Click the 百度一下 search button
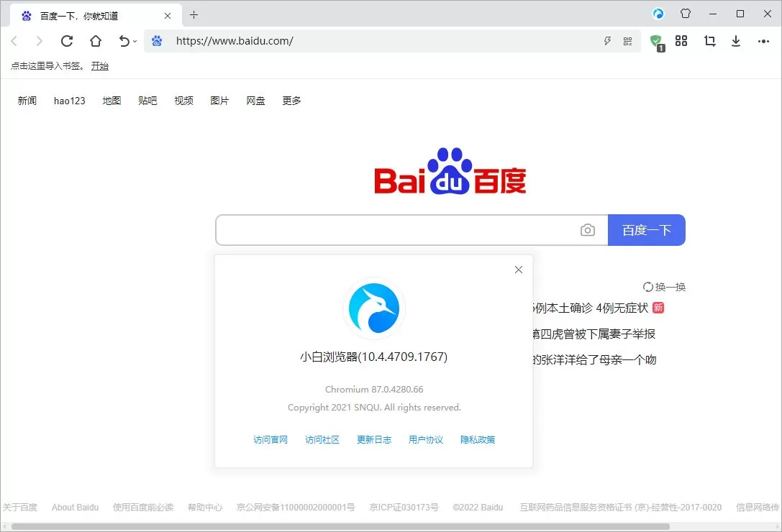The image size is (782, 532). 646,229
